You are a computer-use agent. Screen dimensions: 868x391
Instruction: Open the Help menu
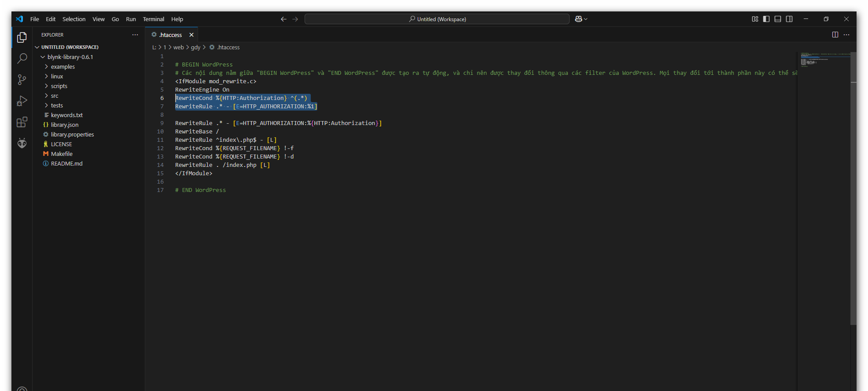[177, 19]
